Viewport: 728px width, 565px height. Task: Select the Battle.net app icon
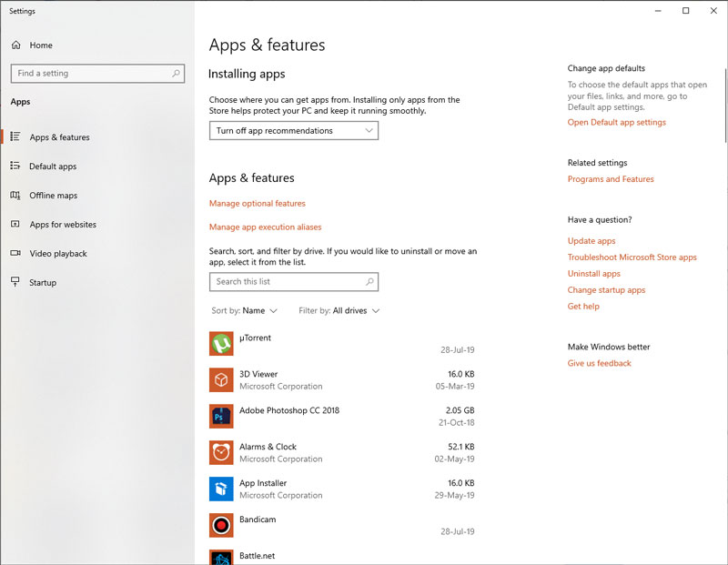[x=221, y=557]
